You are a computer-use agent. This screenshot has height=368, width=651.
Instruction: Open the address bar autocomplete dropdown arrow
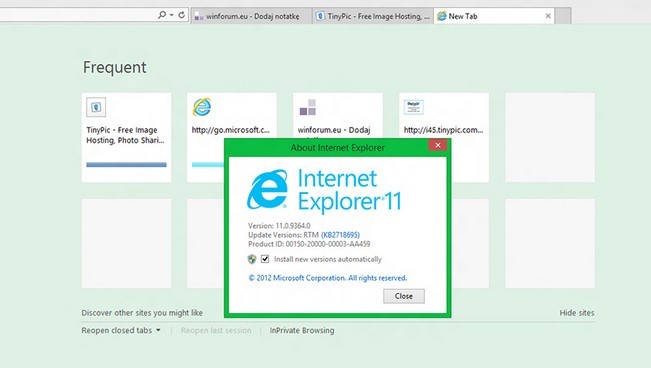coord(171,15)
